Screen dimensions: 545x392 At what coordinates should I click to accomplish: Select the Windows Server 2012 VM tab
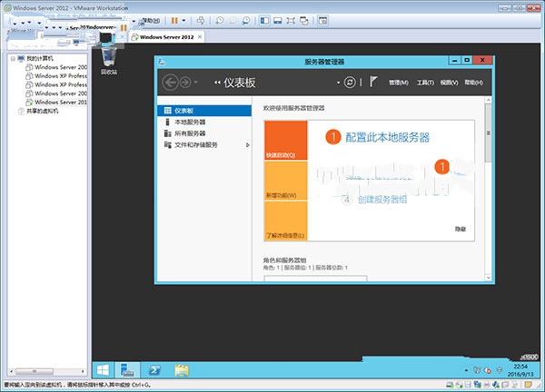point(166,37)
